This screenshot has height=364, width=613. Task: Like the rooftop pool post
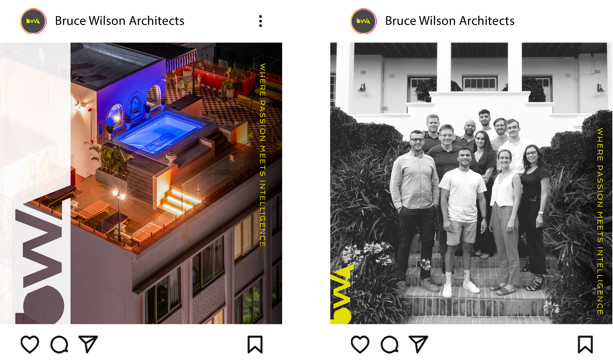[30, 344]
